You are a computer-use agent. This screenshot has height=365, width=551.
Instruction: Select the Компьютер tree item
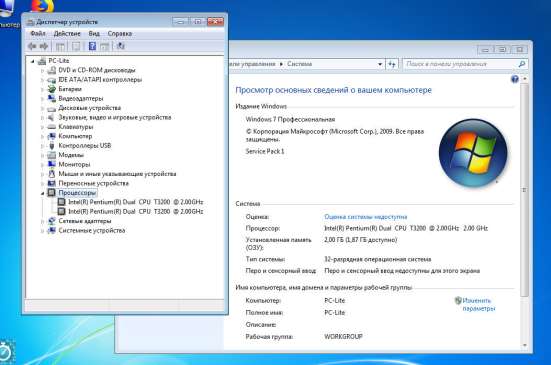(75, 136)
